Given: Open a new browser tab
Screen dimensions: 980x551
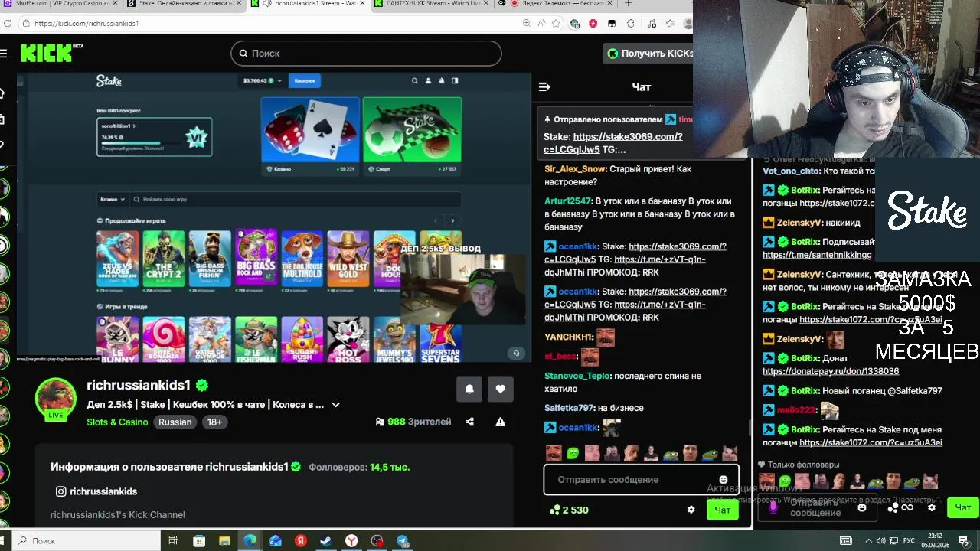Looking at the screenshot, I should click(x=628, y=4).
